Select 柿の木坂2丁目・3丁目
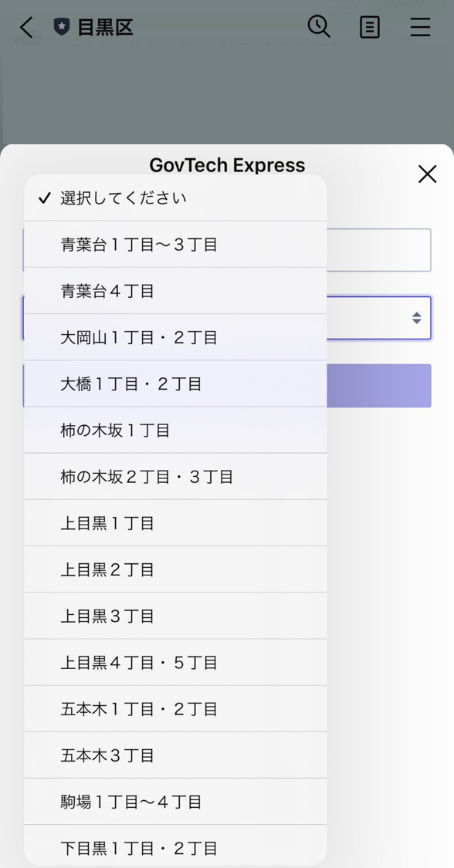454x868 pixels. [x=175, y=477]
